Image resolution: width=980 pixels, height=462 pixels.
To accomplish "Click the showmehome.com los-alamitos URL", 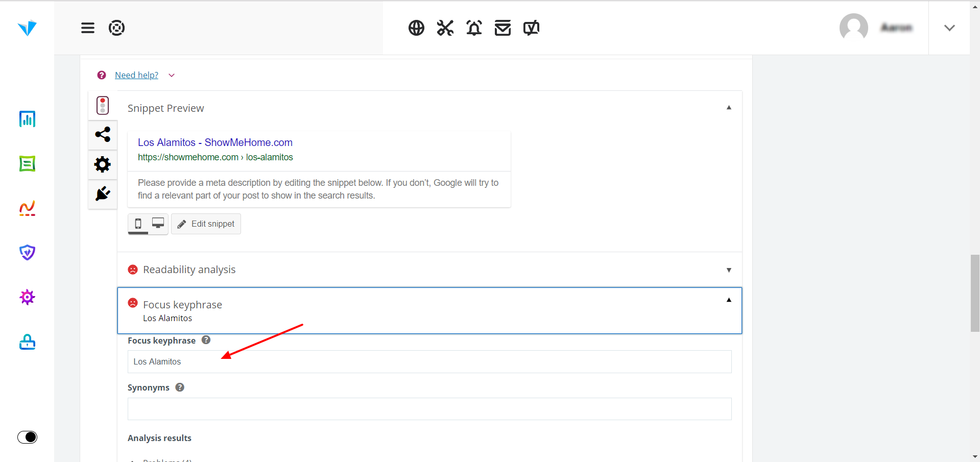I will [215, 157].
